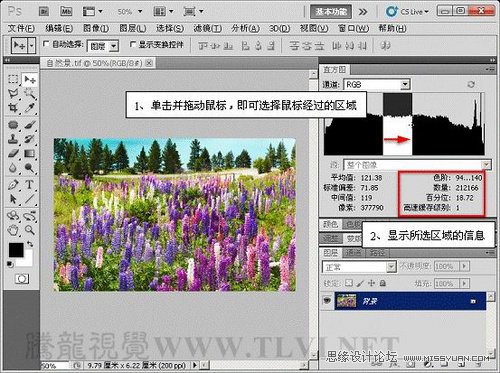Launch Adobe Bridge with the Br icon
500x373 pixels.
click(44, 12)
